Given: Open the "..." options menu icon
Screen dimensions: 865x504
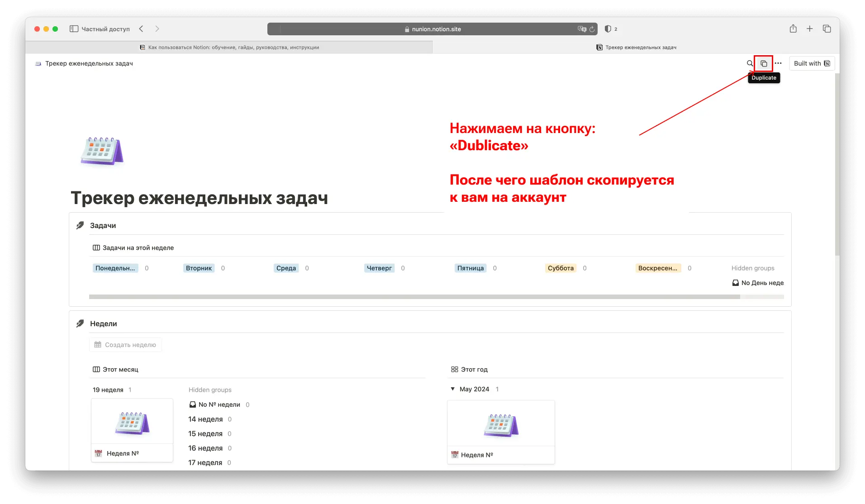Looking at the screenshot, I should (778, 63).
